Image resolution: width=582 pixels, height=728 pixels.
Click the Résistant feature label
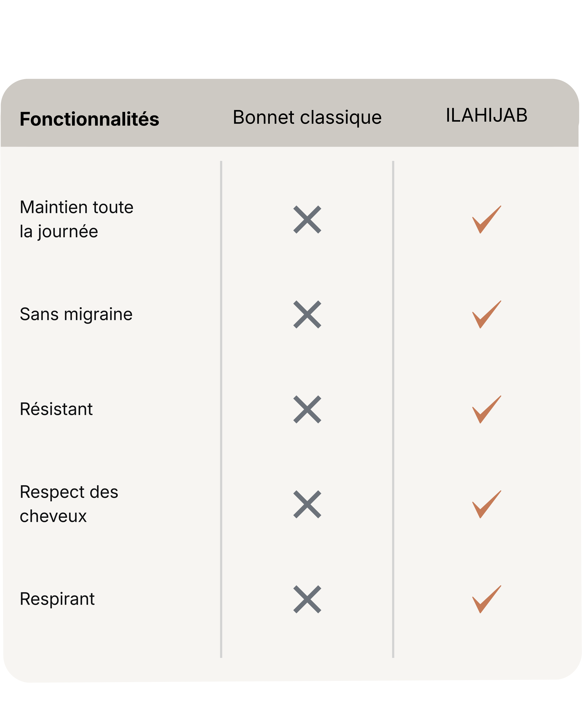click(56, 409)
